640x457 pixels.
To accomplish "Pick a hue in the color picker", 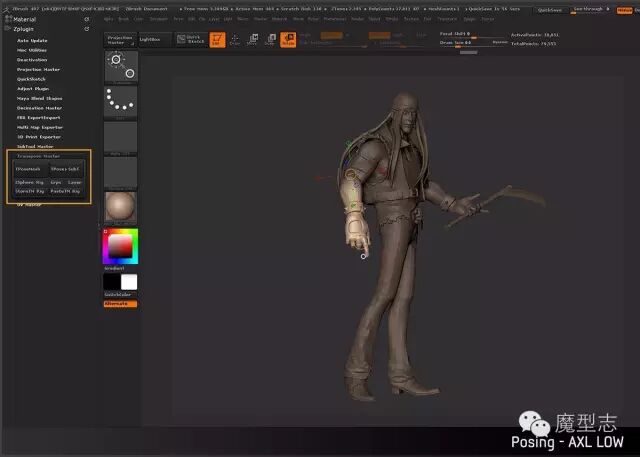I will [x=120, y=246].
